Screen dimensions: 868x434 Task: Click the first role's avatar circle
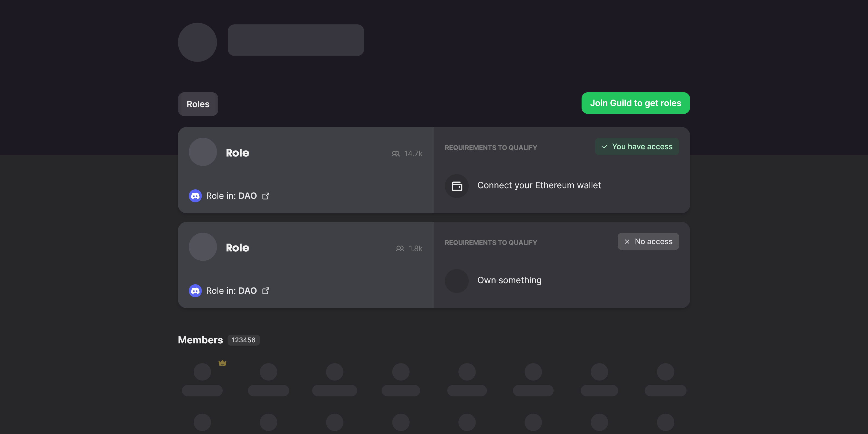[x=203, y=152]
